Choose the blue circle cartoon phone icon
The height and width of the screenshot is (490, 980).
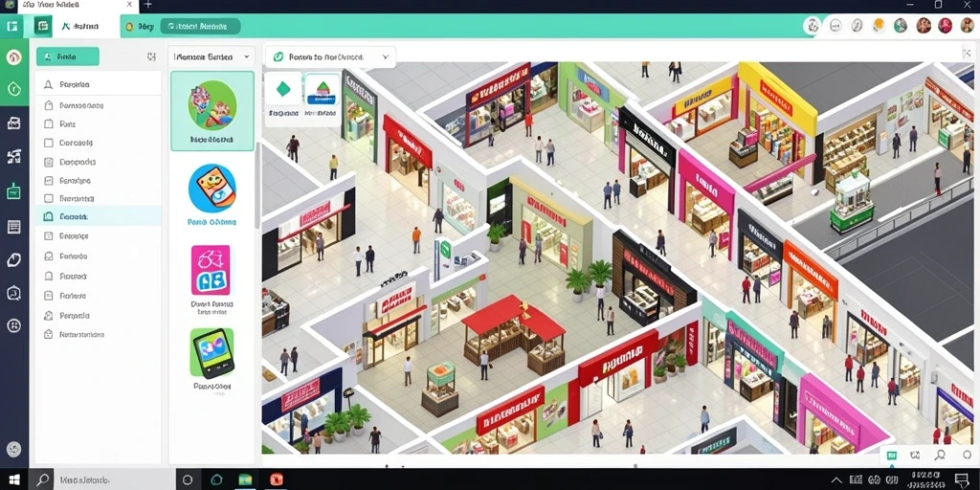(x=212, y=189)
